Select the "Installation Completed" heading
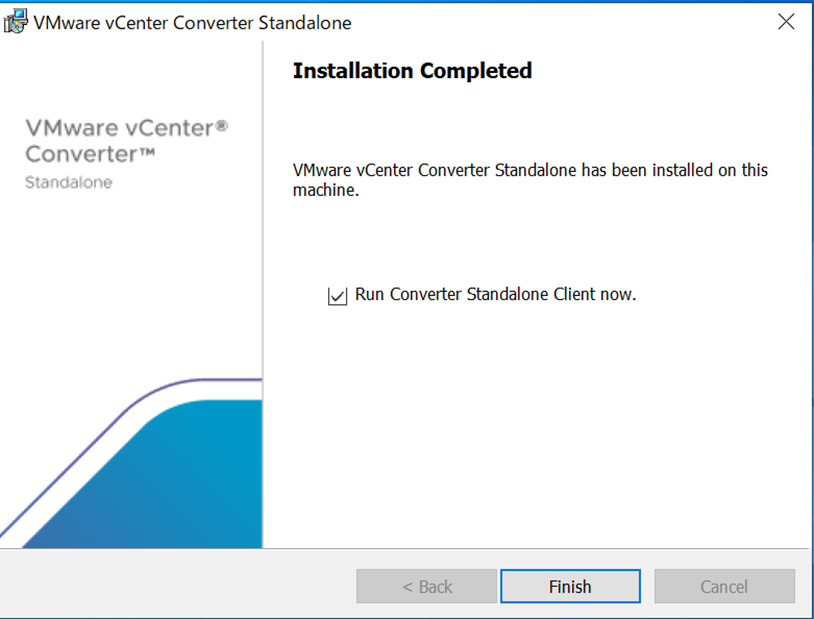The width and height of the screenshot is (814, 619). pyautogui.click(x=412, y=71)
